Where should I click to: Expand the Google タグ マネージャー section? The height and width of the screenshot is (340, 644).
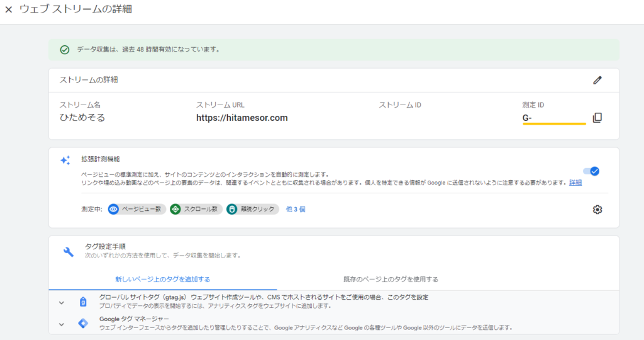point(62,324)
